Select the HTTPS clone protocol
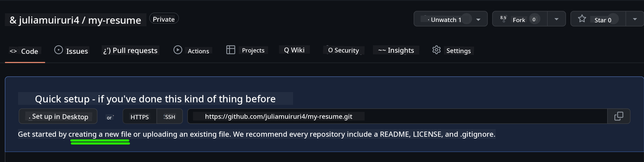644x162 pixels. (139, 117)
